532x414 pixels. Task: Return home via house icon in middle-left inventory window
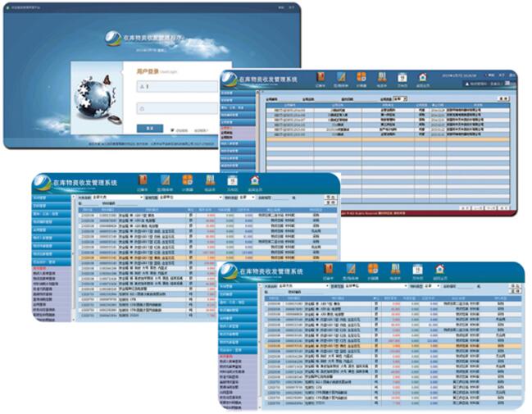click(255, 180)
